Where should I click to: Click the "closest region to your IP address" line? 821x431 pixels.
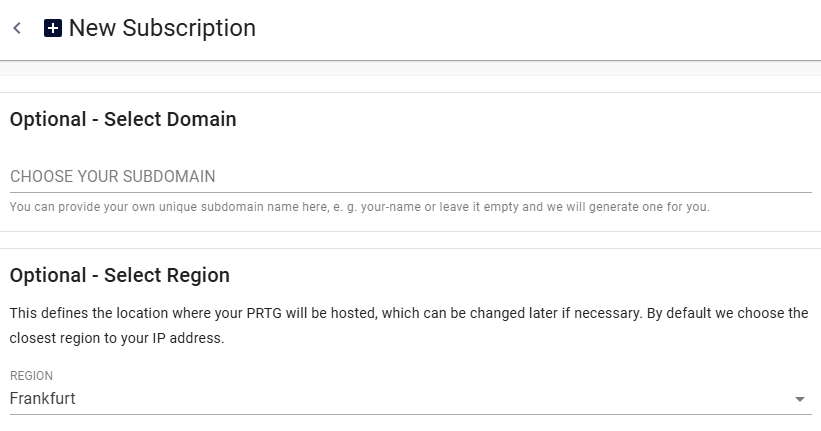[117, 338]
